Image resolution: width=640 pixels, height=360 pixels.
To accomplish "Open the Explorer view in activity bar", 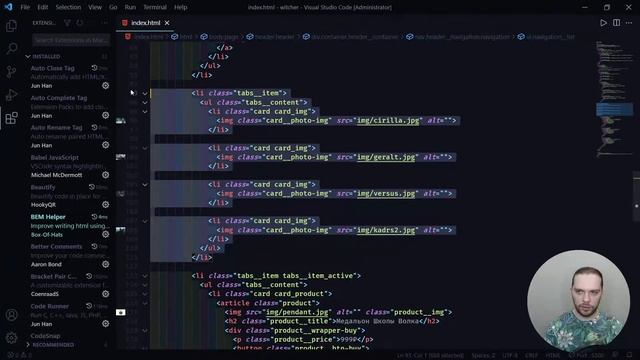I will tap(11, 26).
